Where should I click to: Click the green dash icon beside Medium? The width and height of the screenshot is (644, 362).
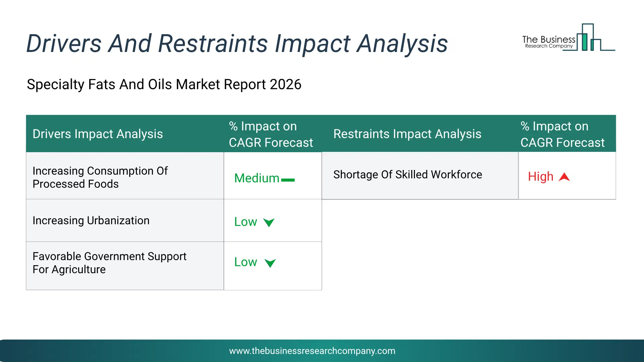tap(288, 180)
